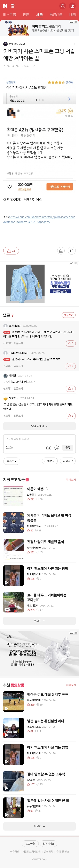The width and height of the screenshot is (79, 868).
Task: Expand 댓글 더보기 to show more comments
Action: point(39,426)
